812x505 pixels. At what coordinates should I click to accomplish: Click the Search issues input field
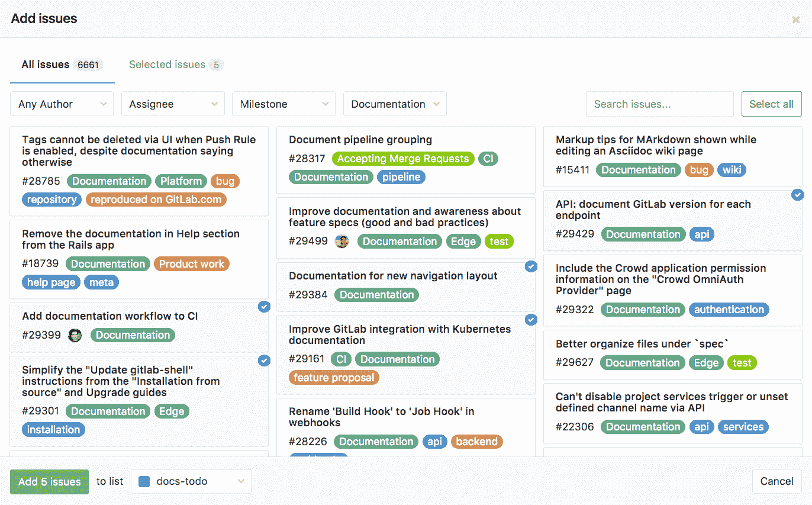tap(659, 104)
